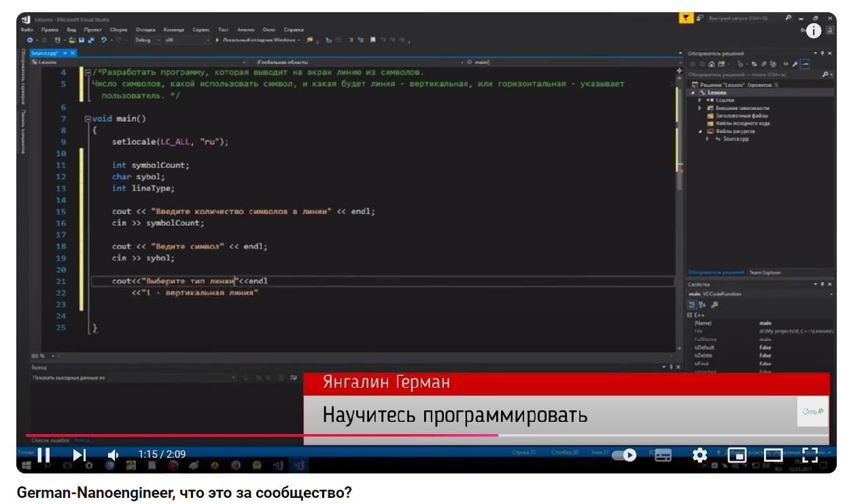Enter full screen mode
This screenshot has height=504, width=849.
(810, 455)
